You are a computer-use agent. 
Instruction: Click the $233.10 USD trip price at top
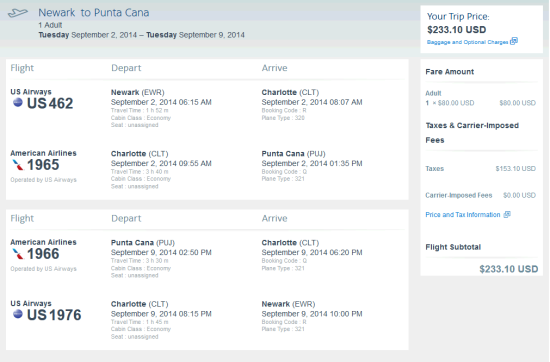click(456, 30)
